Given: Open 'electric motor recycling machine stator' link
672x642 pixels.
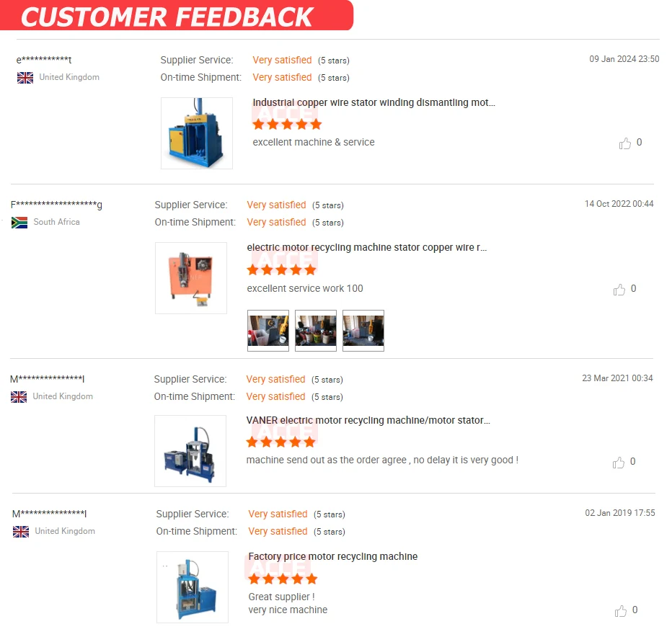Looking at the screenshot, I should click(x=366, y=248).
